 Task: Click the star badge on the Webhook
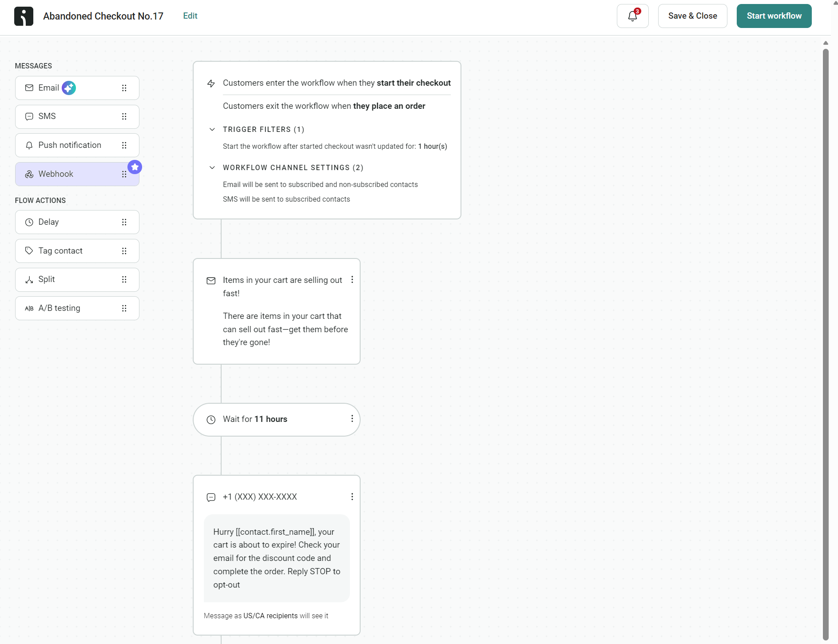135,167
